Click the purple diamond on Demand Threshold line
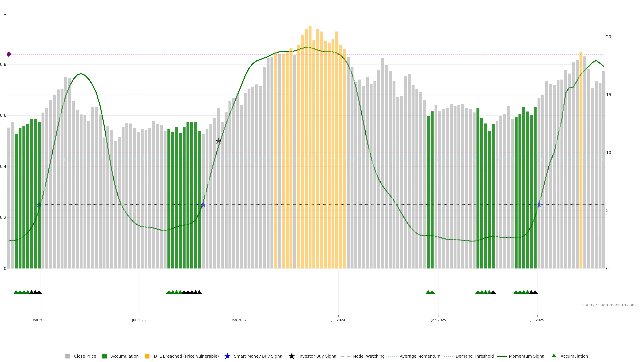This screenshot has width=644, height=362. point(9,54)
